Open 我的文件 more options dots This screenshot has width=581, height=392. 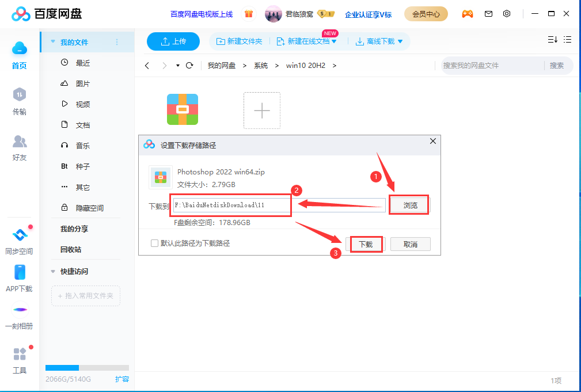tap(117, 42)
